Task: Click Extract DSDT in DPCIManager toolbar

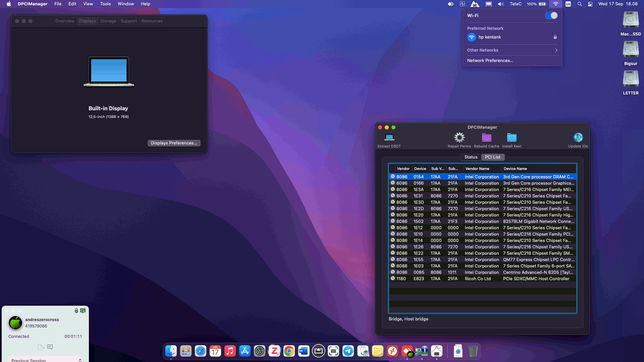Action: (x=389, y=140)
